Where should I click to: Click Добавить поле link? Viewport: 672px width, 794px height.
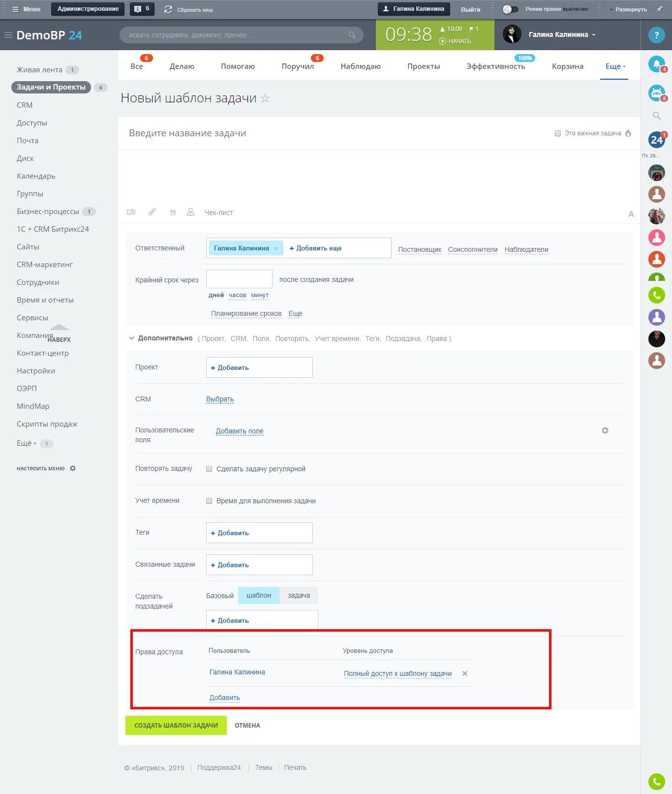tap(240, 431)
